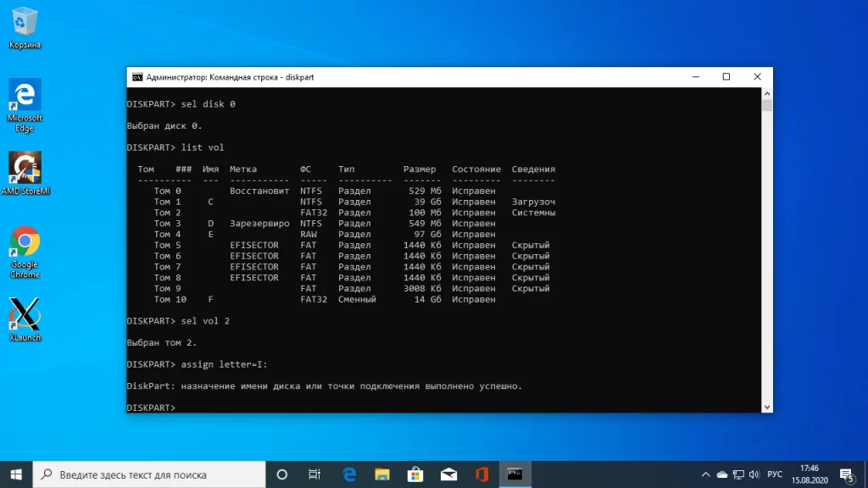Click the Cortana circle icon in taskbar
This screenshot has width=868, height=488.
click(282, 474)
